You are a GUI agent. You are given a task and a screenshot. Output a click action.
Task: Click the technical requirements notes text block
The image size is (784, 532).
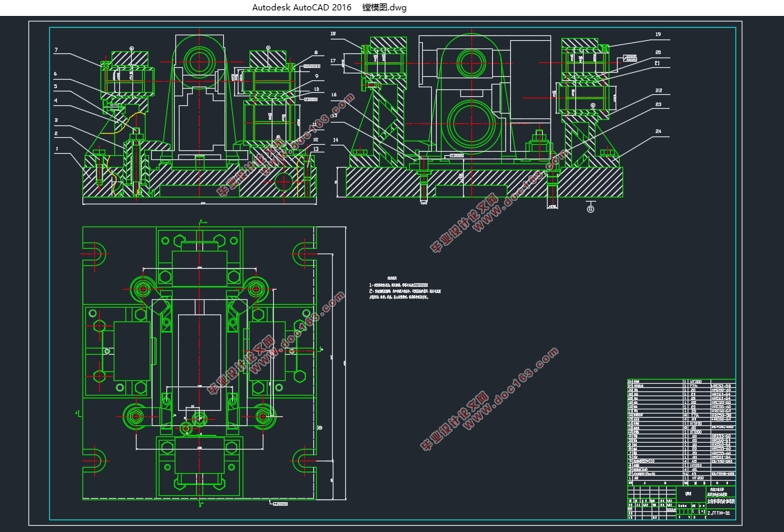tap(405, 288)
